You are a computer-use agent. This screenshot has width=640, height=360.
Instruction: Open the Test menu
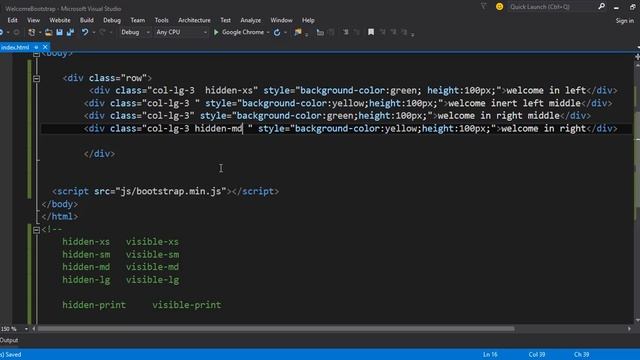click(x=225, y=20)
